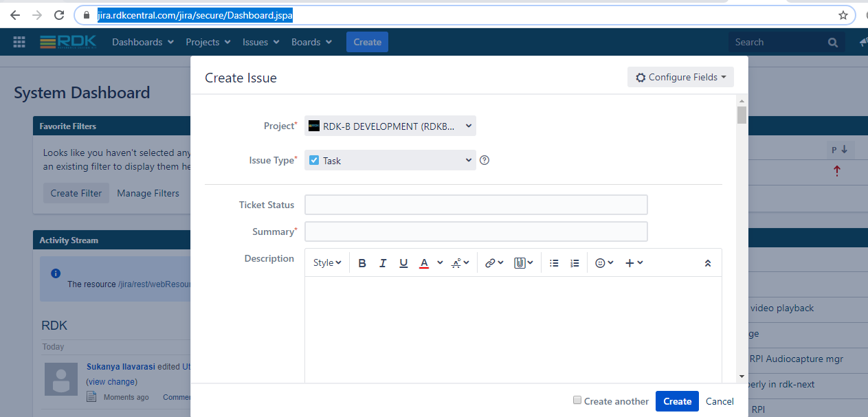868x417 pixels.
Task: Insert a numbered list
Action: 575,263
